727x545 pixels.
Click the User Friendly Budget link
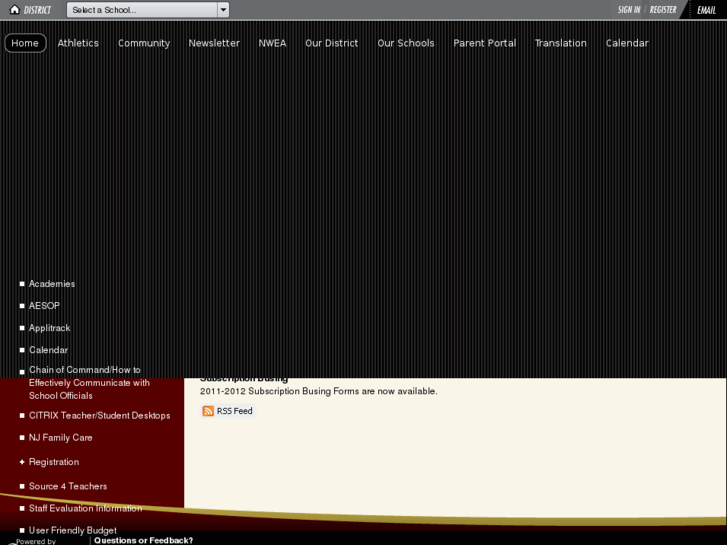pos(73,530)
